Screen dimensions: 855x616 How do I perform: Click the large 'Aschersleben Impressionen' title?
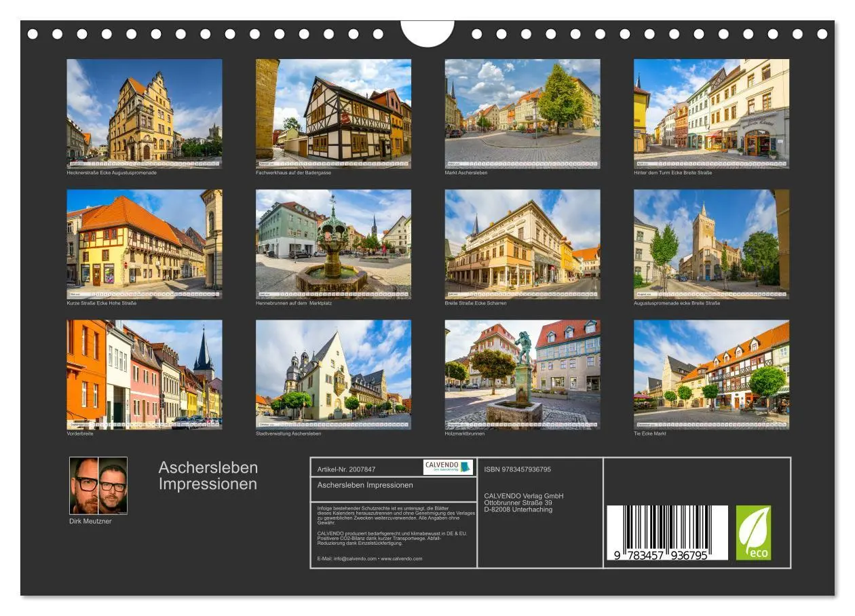(x=208, y=476)
